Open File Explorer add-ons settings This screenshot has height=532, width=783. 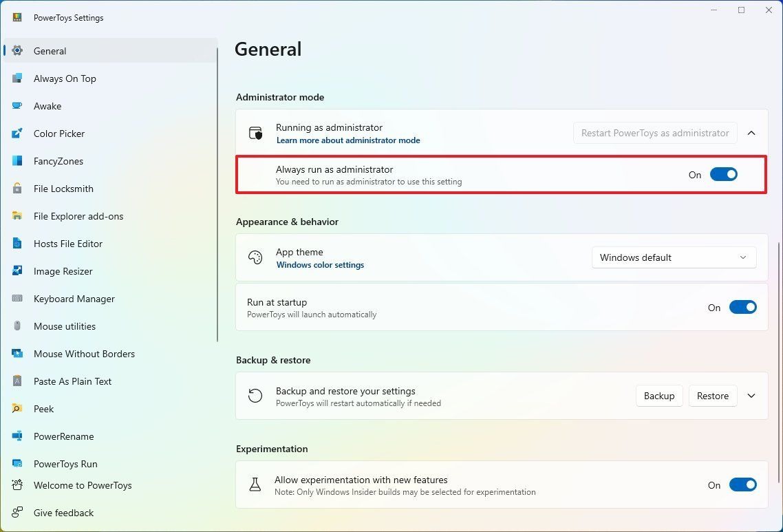110,215
